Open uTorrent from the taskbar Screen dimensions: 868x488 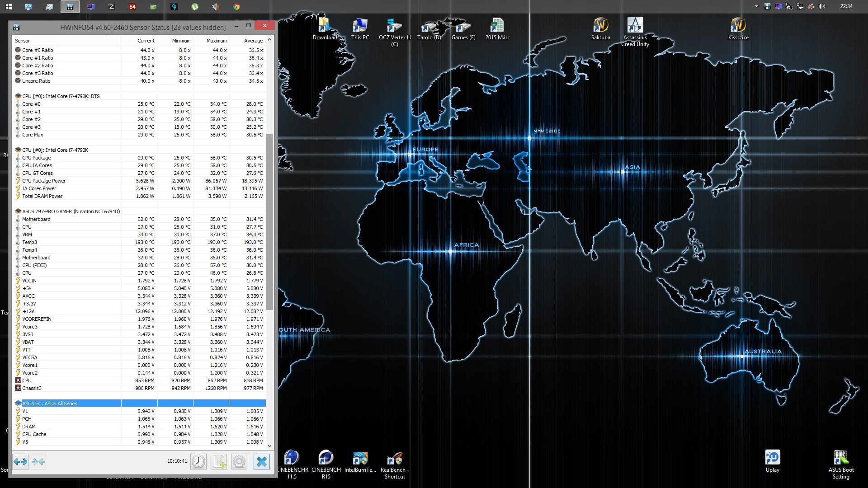tap(195, 6)
